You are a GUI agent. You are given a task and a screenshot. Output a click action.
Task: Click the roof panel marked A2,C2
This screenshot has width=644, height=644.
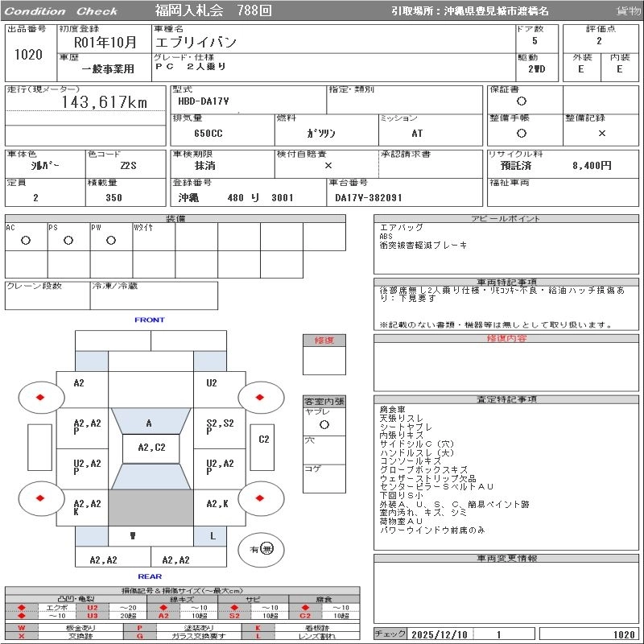pos(151,448)
